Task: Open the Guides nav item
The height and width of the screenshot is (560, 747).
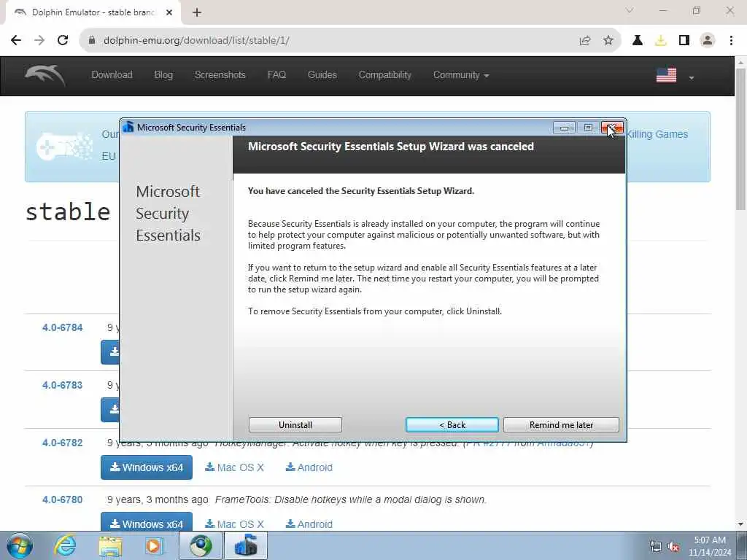Action: click(322, 75)
